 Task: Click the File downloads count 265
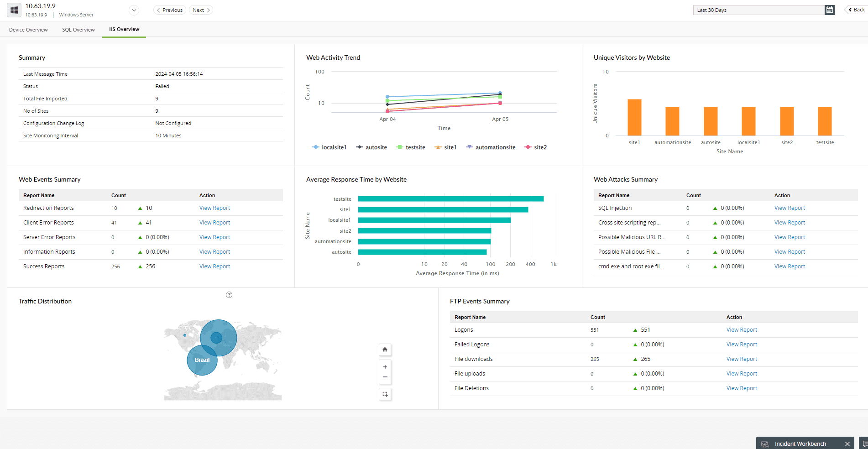(x=595, y=359)
